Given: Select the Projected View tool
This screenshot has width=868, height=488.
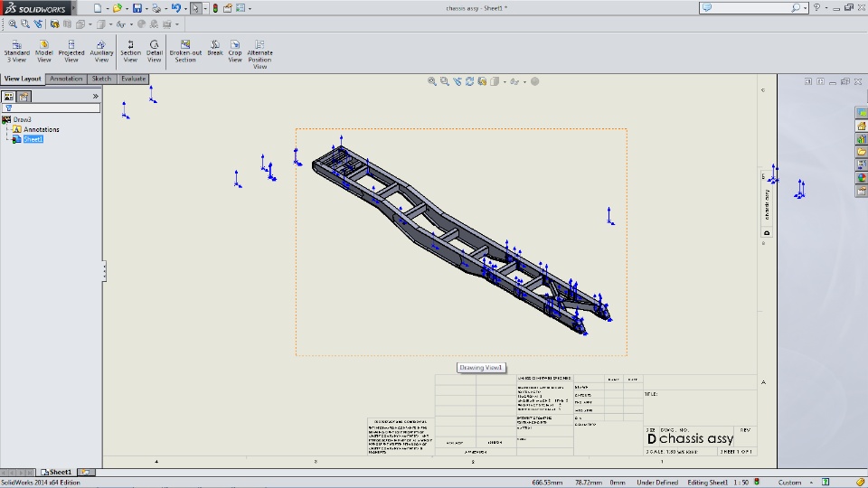Looking at the screenshot, I should coord(71,52).
